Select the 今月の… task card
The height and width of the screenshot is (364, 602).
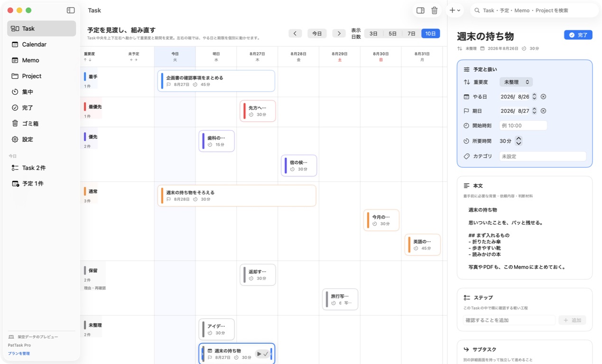tap(381, 220)
